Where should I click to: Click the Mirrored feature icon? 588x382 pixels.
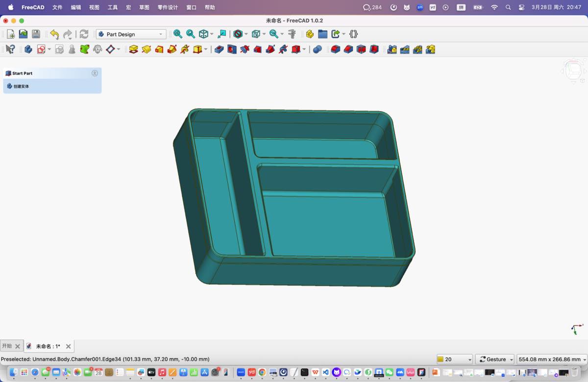[392, 49]
